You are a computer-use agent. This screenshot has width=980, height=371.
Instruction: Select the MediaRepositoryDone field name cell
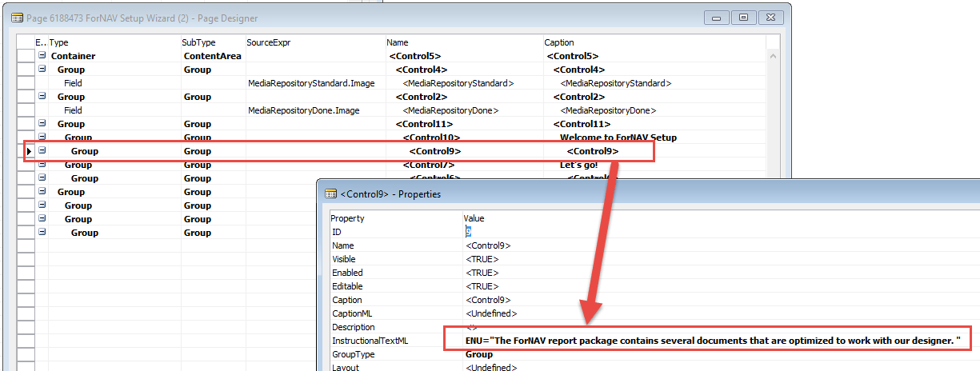tap(450, 110)
